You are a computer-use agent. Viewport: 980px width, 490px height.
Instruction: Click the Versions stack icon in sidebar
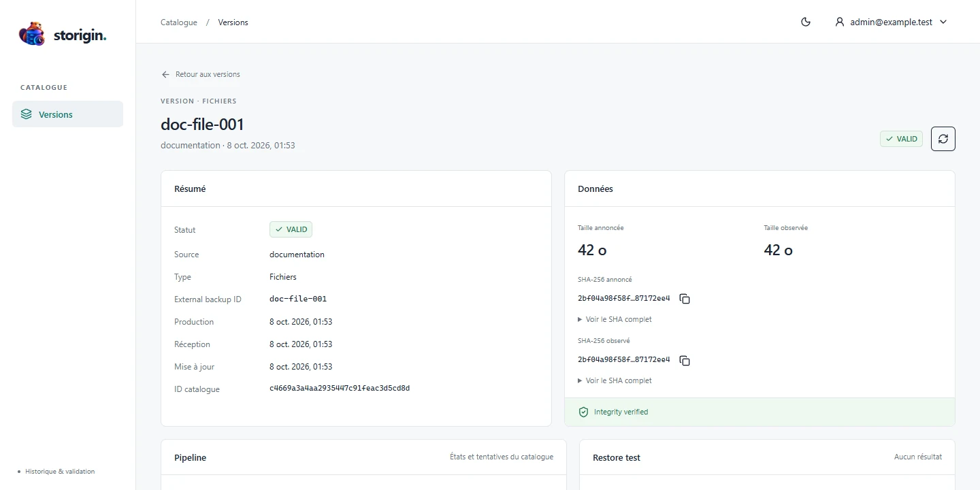pos(26,114)
